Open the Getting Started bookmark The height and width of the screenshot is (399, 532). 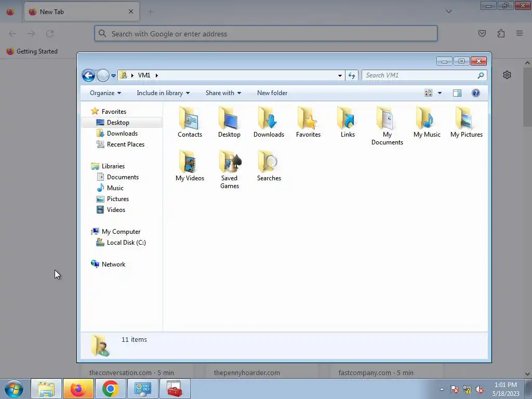pos(32,51)
